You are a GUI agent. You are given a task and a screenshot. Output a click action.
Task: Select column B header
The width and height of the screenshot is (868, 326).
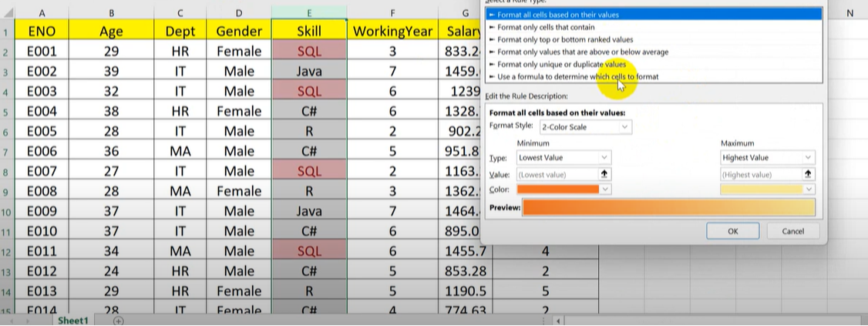(112, 13)
